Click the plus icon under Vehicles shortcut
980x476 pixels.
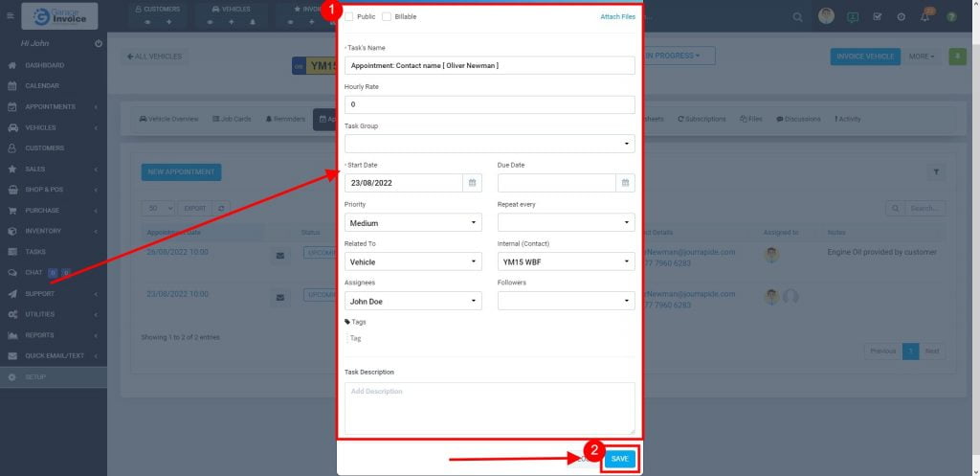pos(232,22)
